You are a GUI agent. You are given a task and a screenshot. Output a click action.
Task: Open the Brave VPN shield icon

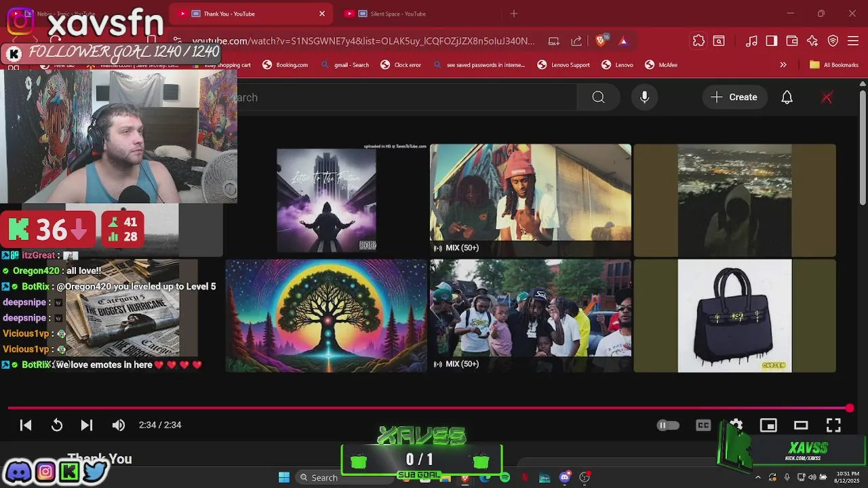click(x=833, y=41)
